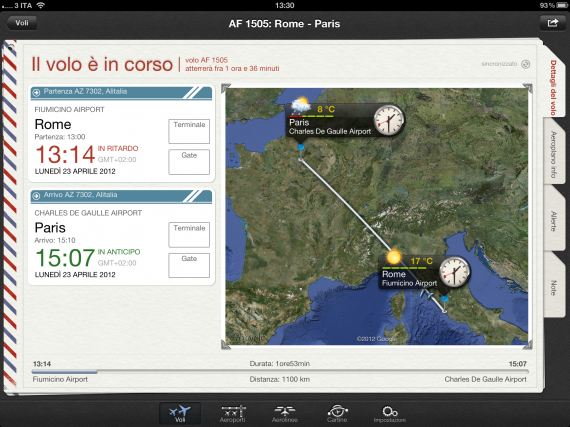The width and height of the screenshot is (570, 427).
Task: Tap the 3 ITA carrier label
Action: click(x=23, y=5)
